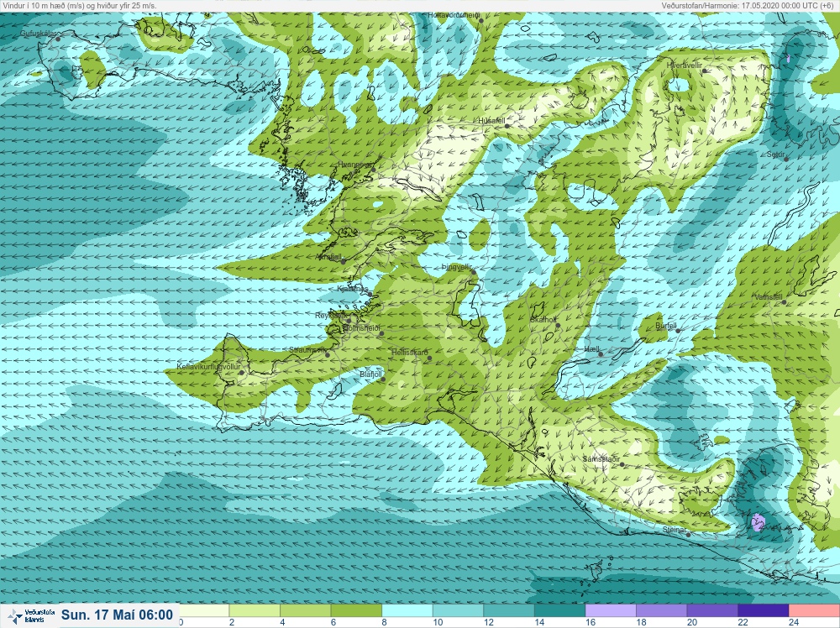840x628 pixels.
Task: Click the Þingvellir station label
Action: tap(456, 267)
